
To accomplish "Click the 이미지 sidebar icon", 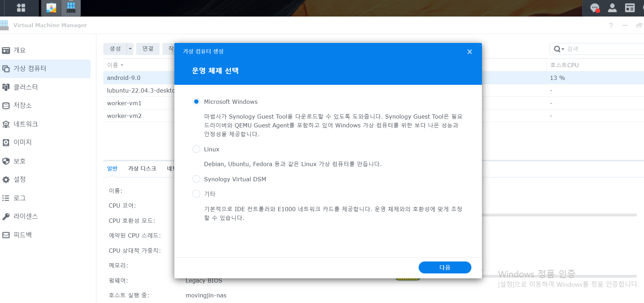I will pyautogui.click(x=6, y=143).
